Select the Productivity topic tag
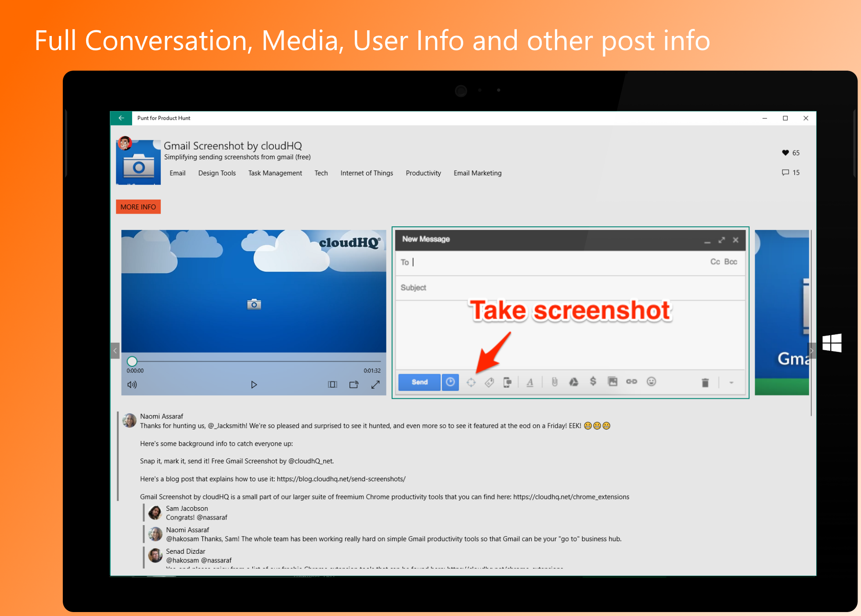The height and width of the screenshot is (616, 861). coord(423,173)
